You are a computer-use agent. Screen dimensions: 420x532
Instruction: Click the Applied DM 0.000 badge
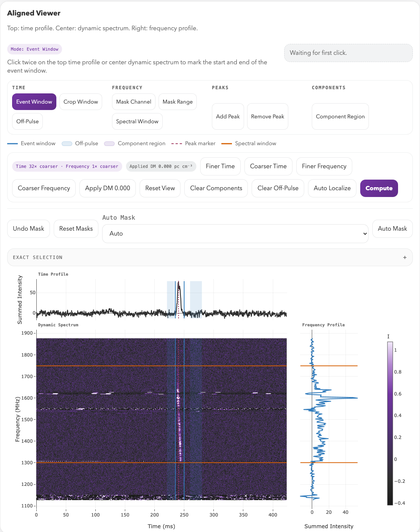click(x=161, y=166)
